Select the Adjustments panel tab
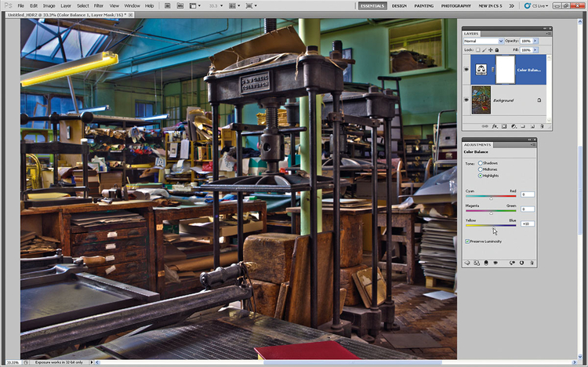 tap(477, 144)
